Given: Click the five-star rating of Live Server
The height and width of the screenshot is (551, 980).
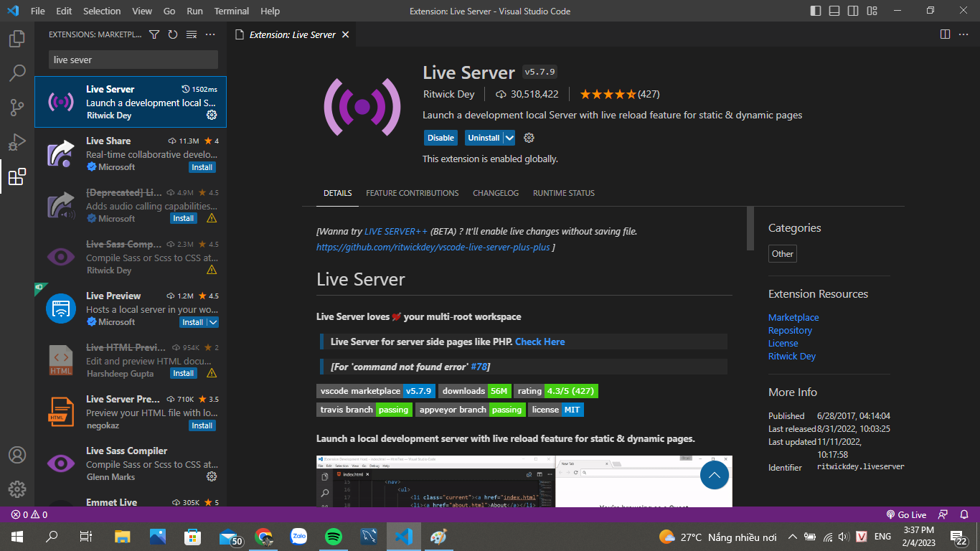Looking at the screenshot, I should 608,94.
